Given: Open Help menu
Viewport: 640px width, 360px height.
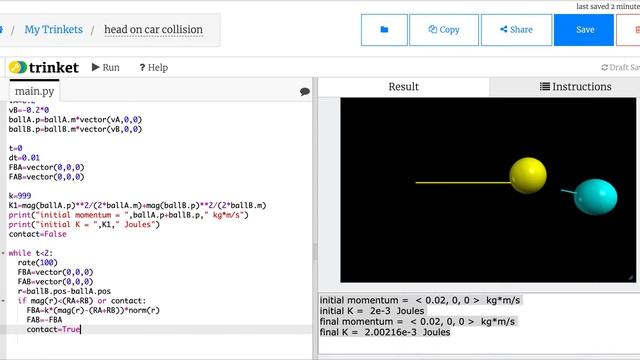Looking at the screenshot, I should point(153,67).
